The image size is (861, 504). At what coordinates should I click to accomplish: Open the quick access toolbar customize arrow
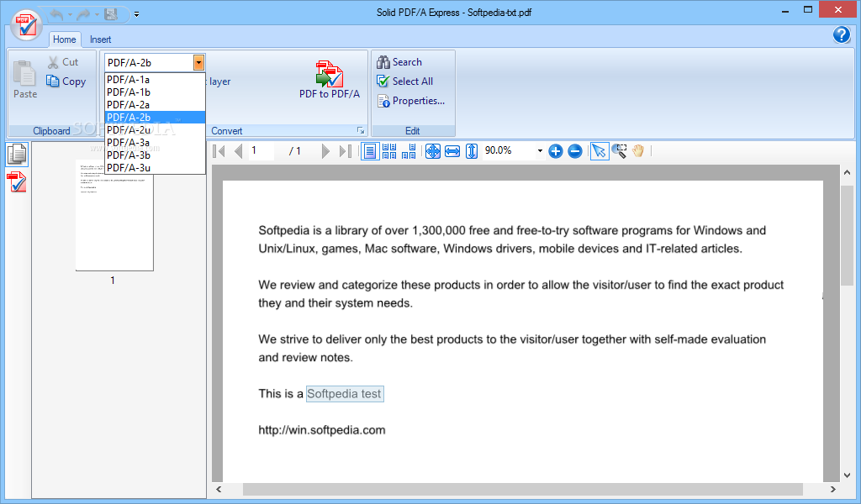click(x=137, y=15)
